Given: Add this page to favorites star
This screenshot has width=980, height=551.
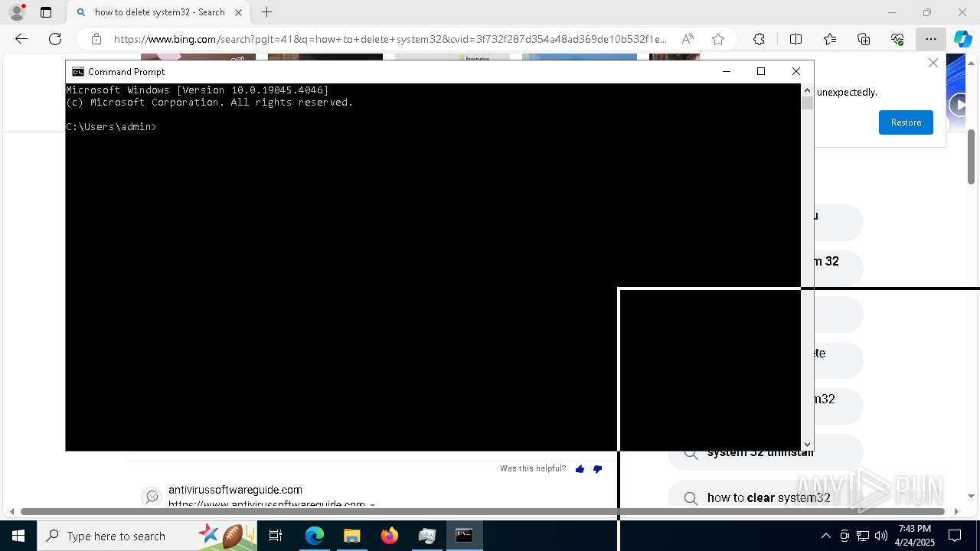Looking at the screenshot, I should point(717,39).
